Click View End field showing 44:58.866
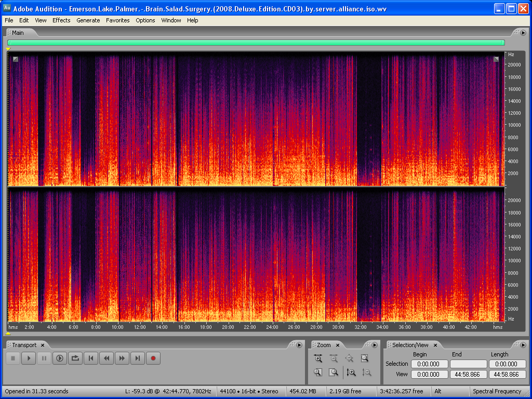532x399 pixels. click(x=468, y=375)
